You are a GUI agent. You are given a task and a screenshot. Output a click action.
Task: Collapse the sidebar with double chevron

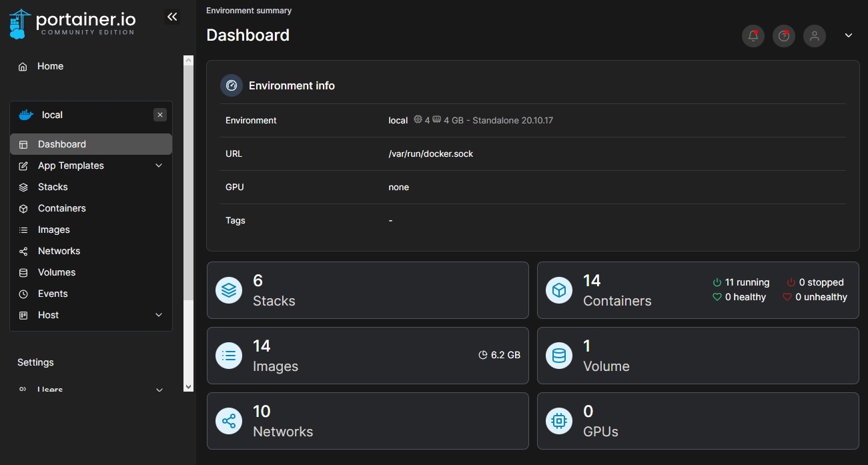172,17
